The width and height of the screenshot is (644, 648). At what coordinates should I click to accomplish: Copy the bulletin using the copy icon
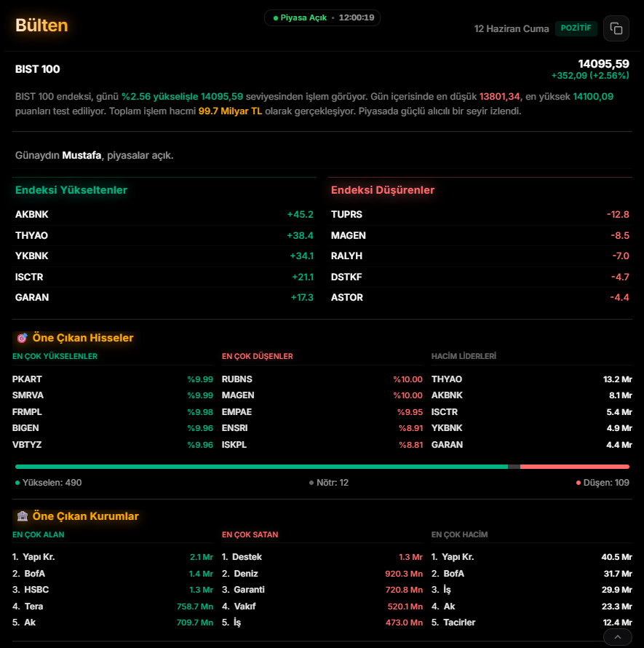[x=616, y=28]
